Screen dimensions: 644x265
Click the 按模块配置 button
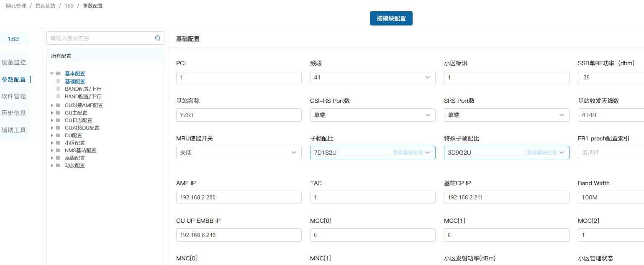click(x=391, y=18)
